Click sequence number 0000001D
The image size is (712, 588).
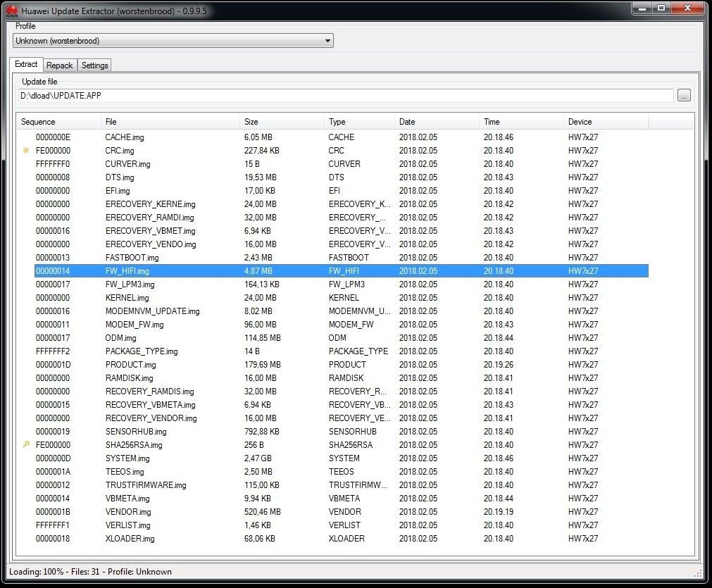pos(54,365)
